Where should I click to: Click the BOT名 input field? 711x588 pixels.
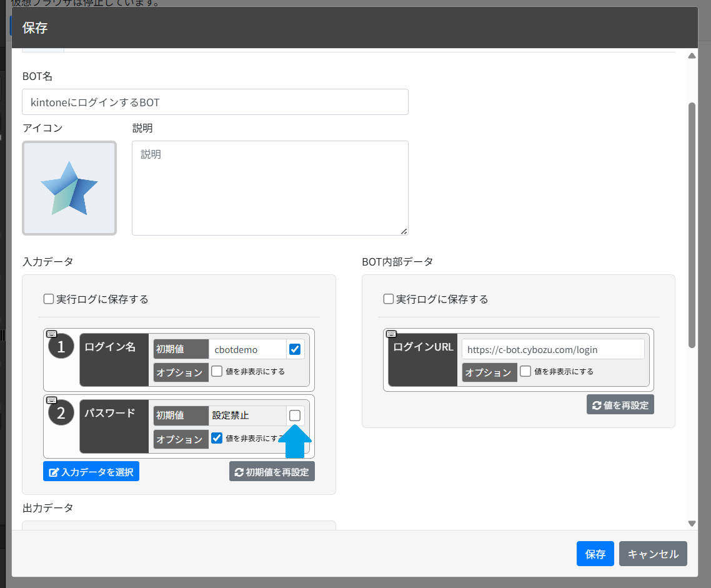[215, 102]
